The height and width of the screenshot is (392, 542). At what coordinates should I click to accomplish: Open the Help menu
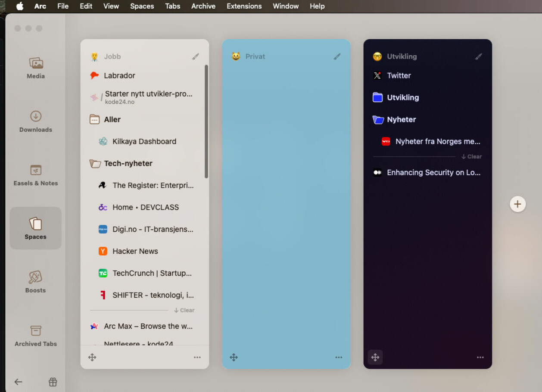tap(318, 6)
